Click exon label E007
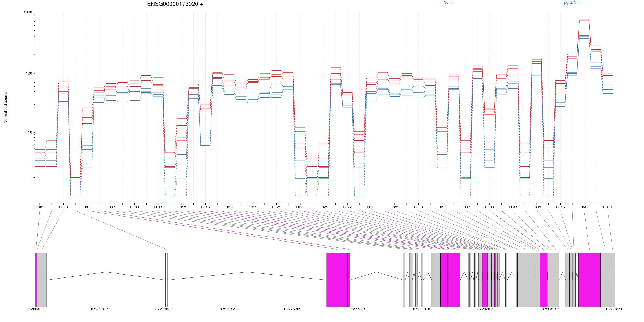Viewport: 644px width, 322px height. tap(111, 207)
